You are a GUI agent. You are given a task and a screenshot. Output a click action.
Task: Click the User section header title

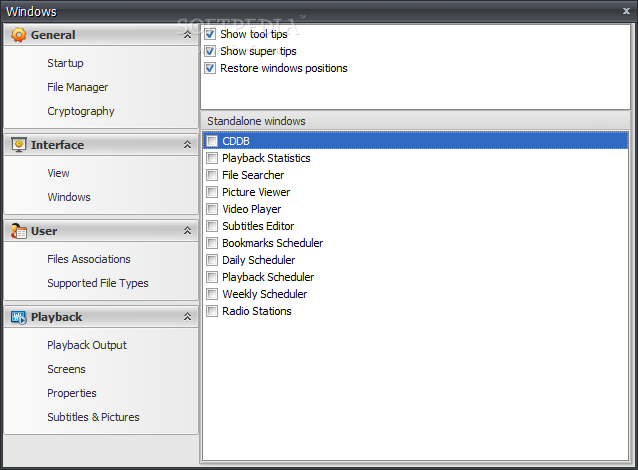click(44, 231)
